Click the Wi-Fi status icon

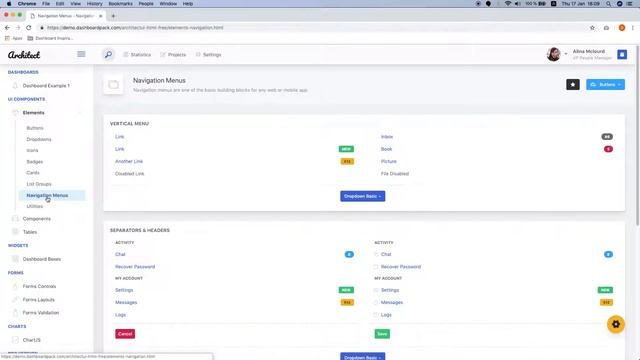(x=508, y=4)
